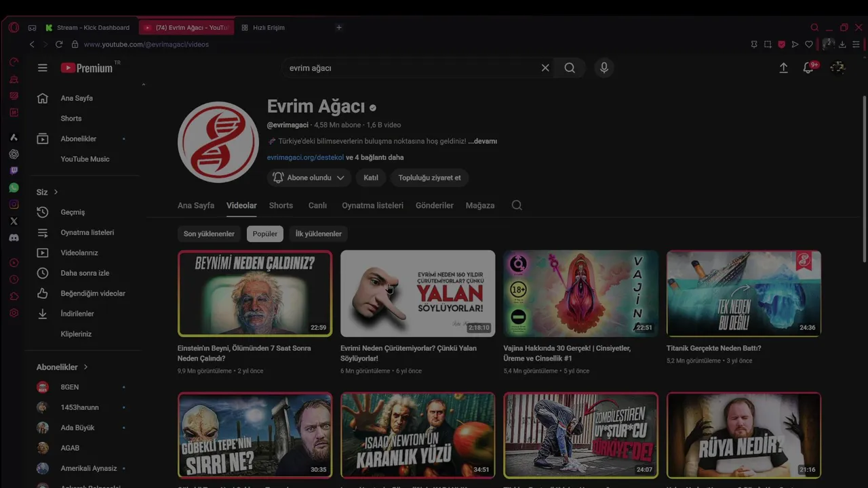Viewport: 868px width, 488px height.
Task: Click the browser address bar URL
Action: (146, 44)
